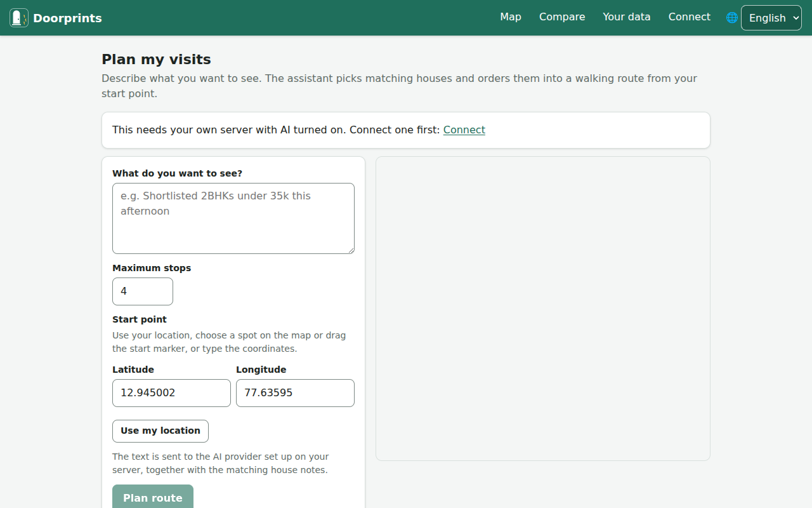
Task: Click the Latitude input field
Action: pyautogui.click(x=171, y=393)
